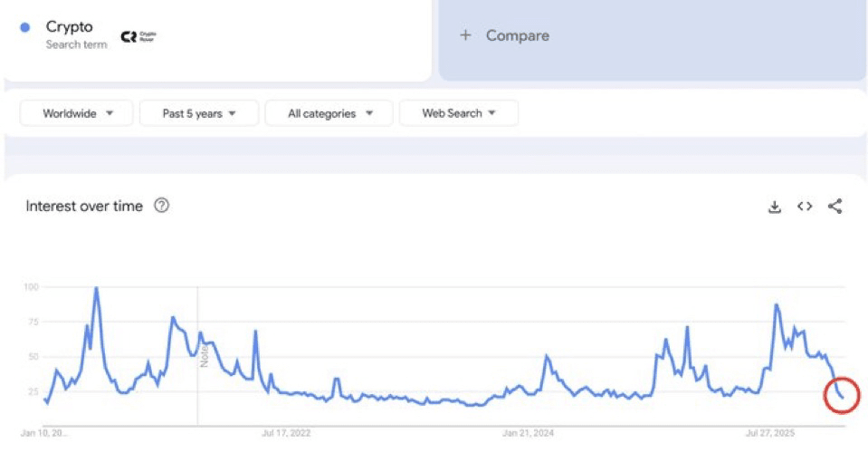Open the Past 5 years time range dropdown
868x453 pixels.
199,113
